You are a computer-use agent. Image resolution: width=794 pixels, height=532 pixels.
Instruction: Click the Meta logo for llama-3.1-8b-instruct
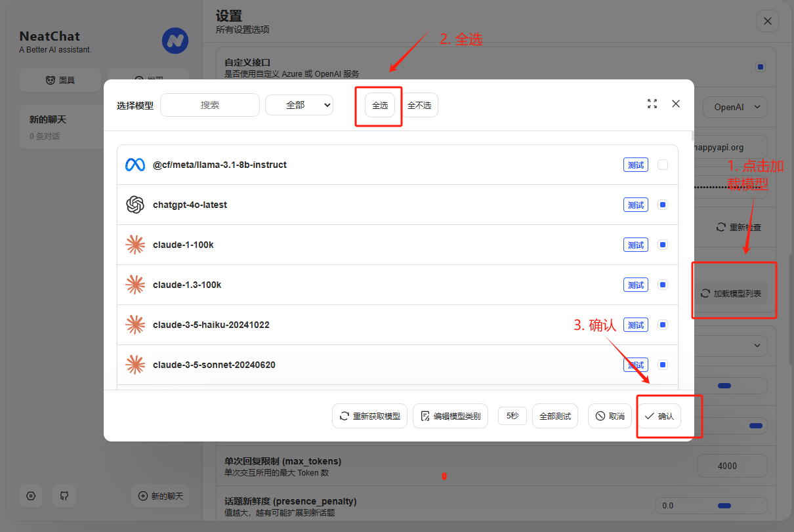[135, 165]
